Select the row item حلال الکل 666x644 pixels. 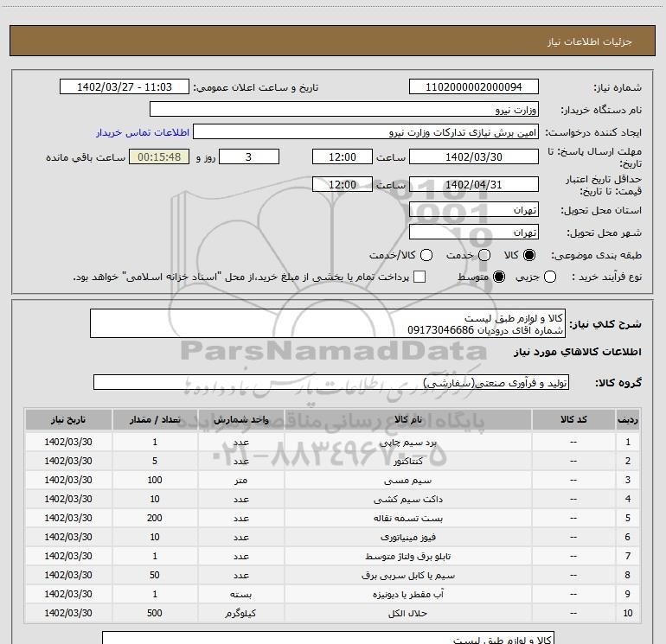point(407,613)
